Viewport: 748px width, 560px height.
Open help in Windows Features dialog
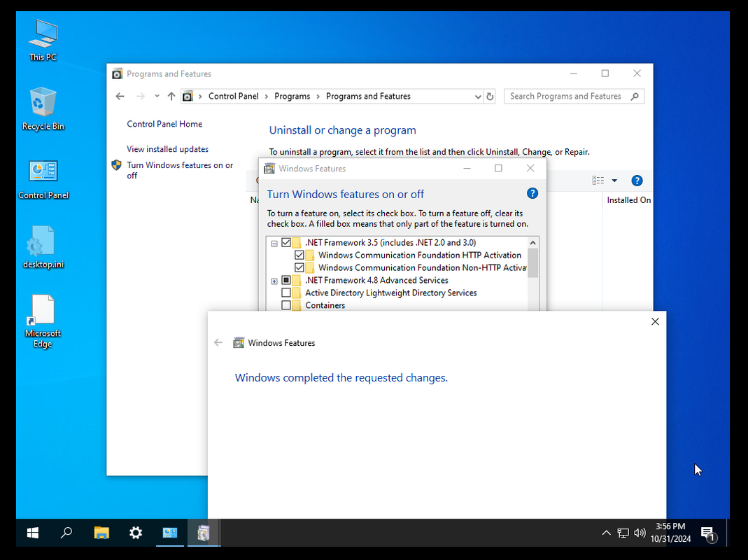532,193
